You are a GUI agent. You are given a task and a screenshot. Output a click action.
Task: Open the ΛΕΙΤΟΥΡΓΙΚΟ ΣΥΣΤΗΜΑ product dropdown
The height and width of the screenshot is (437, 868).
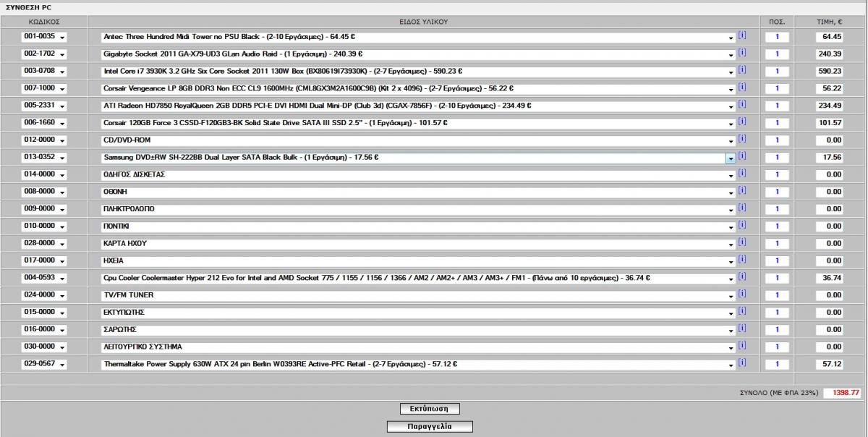[419, 347]
